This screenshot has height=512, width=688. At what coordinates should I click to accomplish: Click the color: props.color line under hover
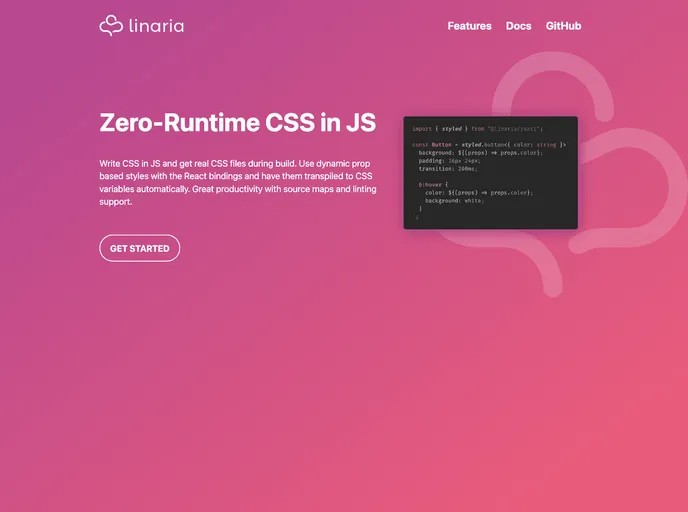[x=478, y=193]
